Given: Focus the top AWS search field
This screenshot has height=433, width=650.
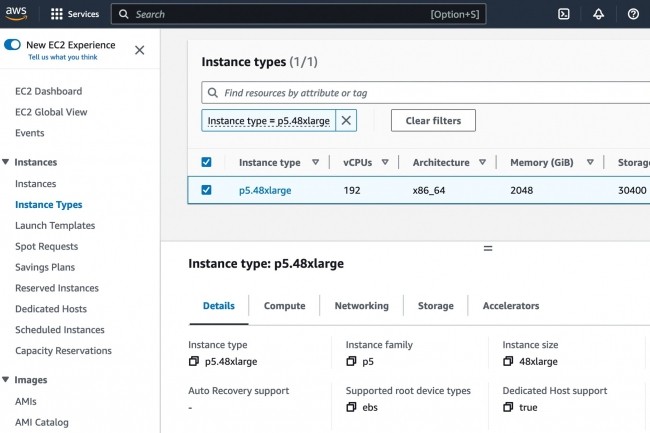Looking at the screenshot, I should coord(298,14).
